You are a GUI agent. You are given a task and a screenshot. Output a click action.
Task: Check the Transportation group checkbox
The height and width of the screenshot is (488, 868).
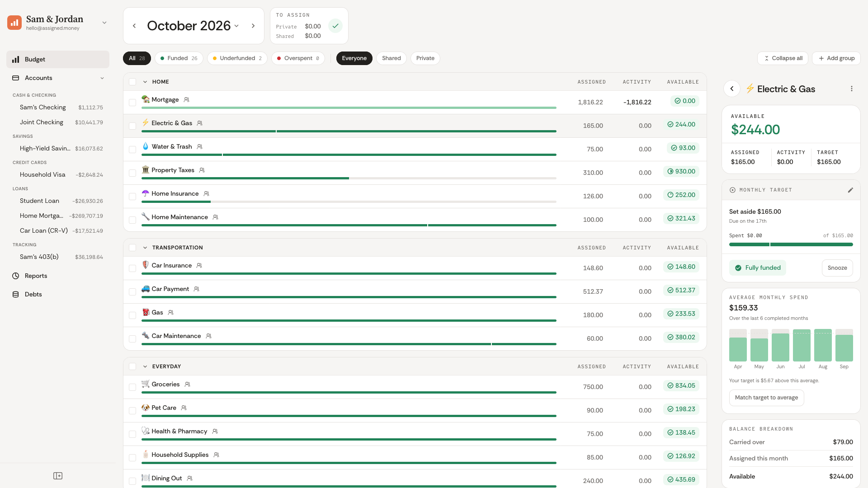coord(132,248)
